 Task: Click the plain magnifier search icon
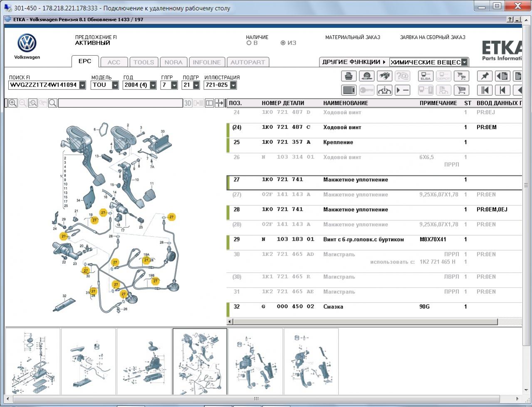coord(53,103)
